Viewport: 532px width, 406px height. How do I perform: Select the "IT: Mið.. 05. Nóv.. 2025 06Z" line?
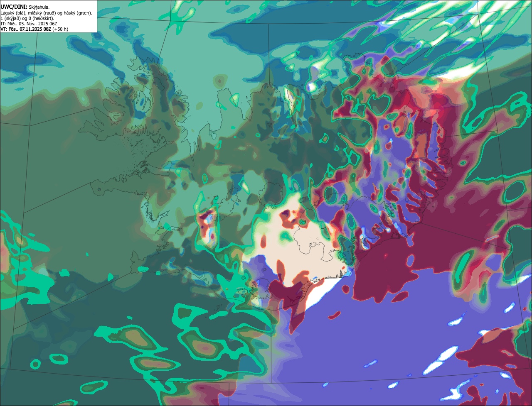[29, 24]
